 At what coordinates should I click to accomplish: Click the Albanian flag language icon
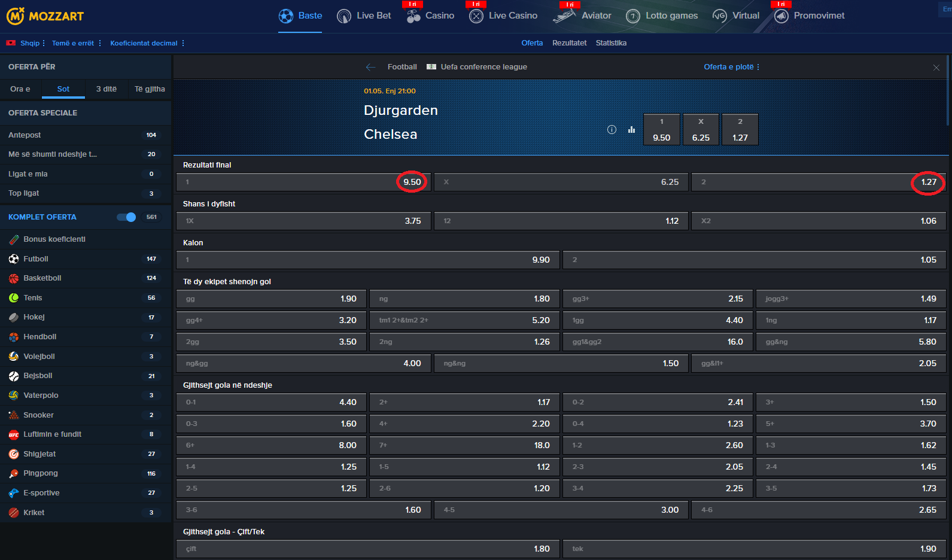pyautogui.click(x=11, y=43)
